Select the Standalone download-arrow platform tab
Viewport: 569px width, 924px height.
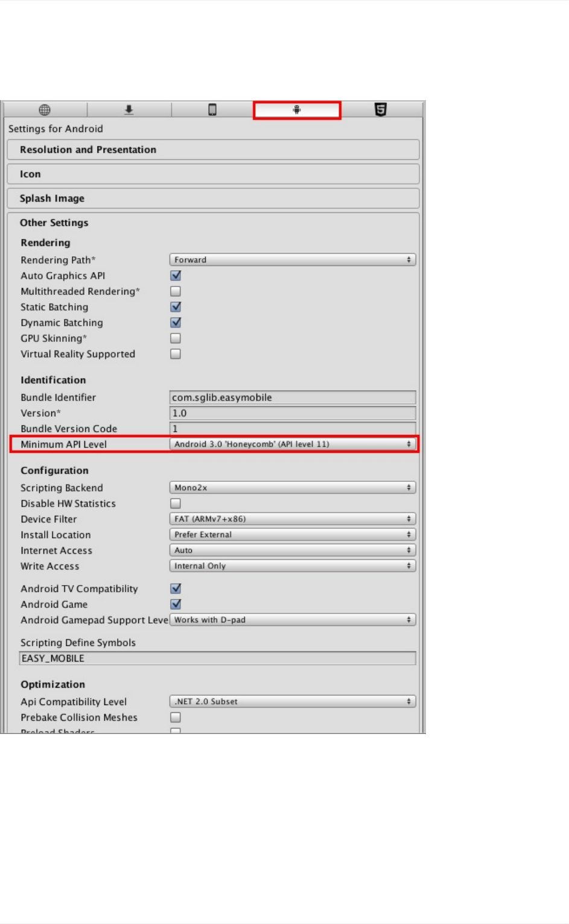click(129, 110)
